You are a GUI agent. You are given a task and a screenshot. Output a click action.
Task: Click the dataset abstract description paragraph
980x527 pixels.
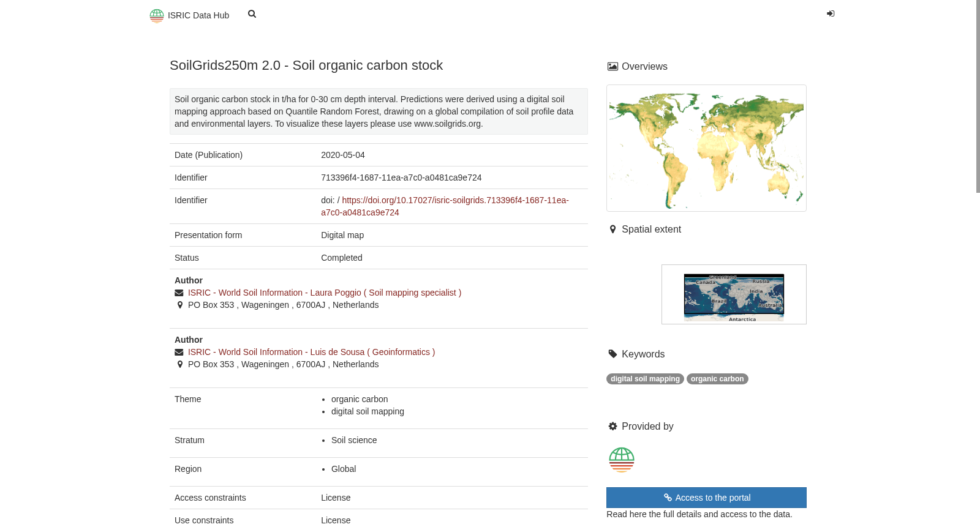pyautogui.click(x=379, y=111)
